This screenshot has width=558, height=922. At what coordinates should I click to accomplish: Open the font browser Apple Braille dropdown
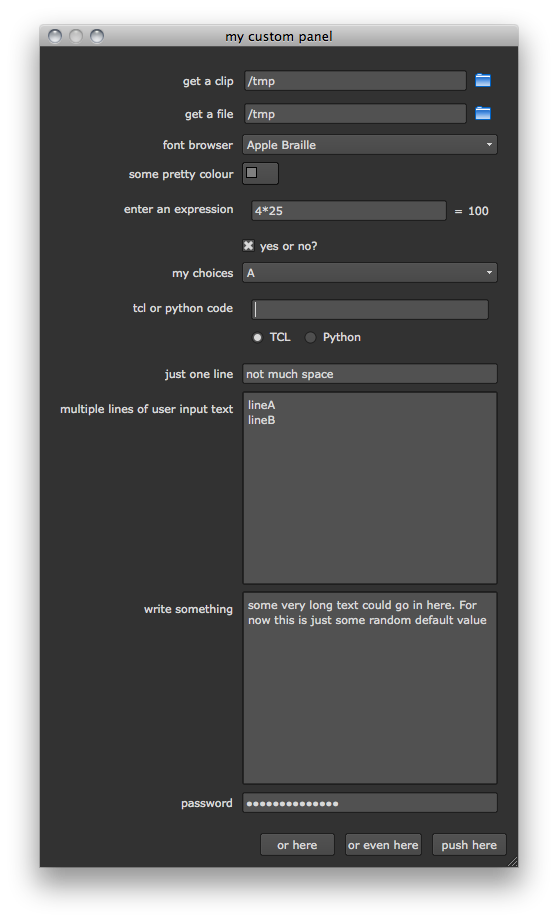click(x=370, y=145)
